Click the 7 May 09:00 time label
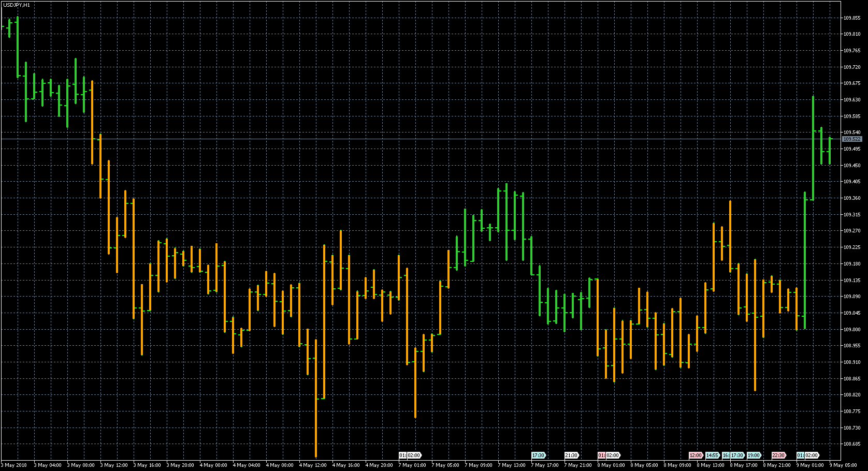 pos(478,465)
